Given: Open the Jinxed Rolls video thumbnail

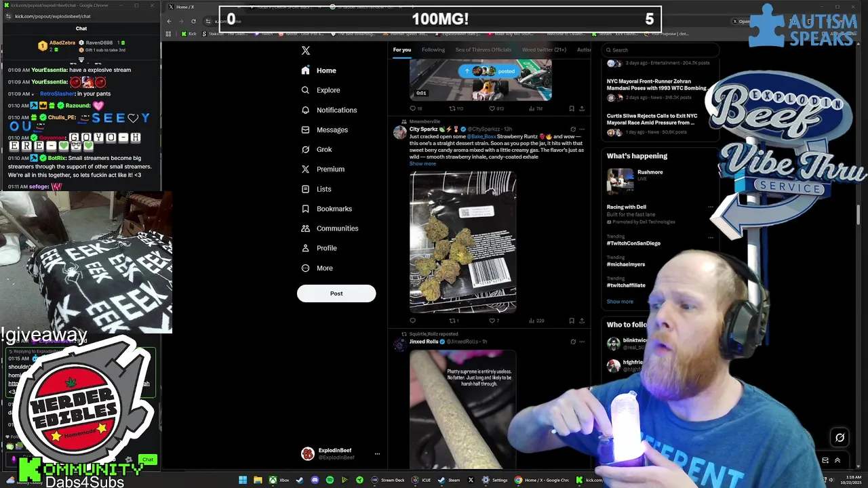Looking at the screenshot, I should point(463,409).
